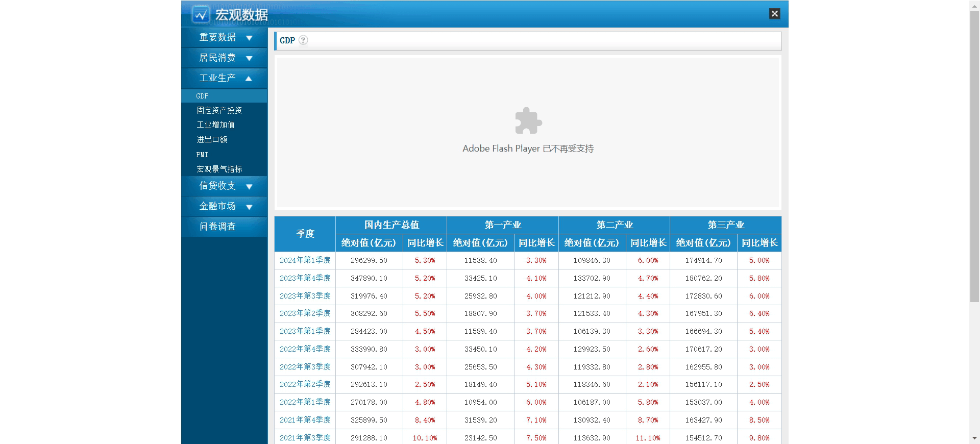This screenshot has height=444, width=980.
Task: Click the 国内生产总值 column group header
Action: point(391,225)
